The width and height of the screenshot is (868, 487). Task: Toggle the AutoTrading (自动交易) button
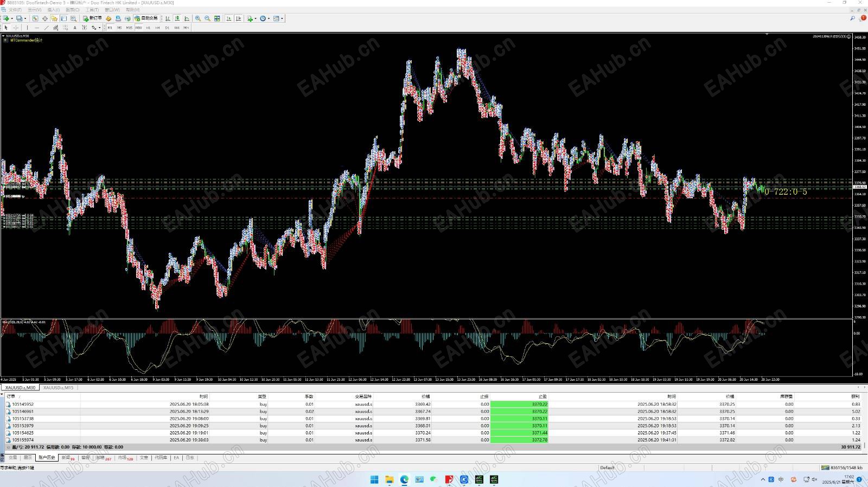coord(146,18)
